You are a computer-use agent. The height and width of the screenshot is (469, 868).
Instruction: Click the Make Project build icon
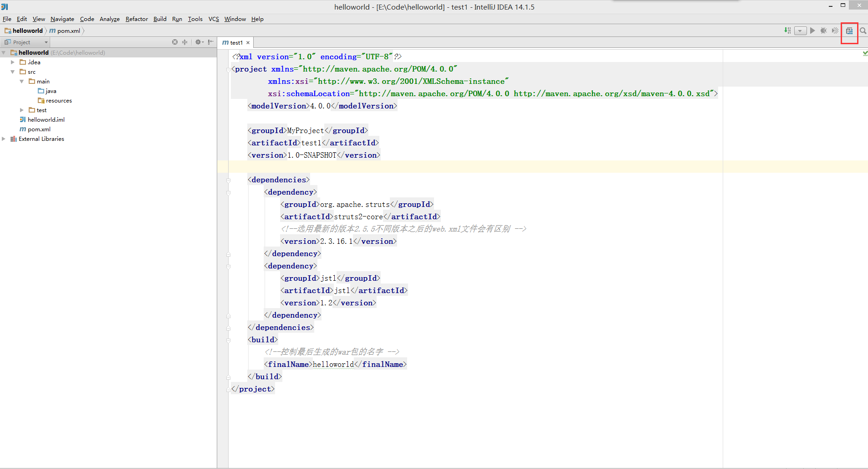[x=787, y=31]
